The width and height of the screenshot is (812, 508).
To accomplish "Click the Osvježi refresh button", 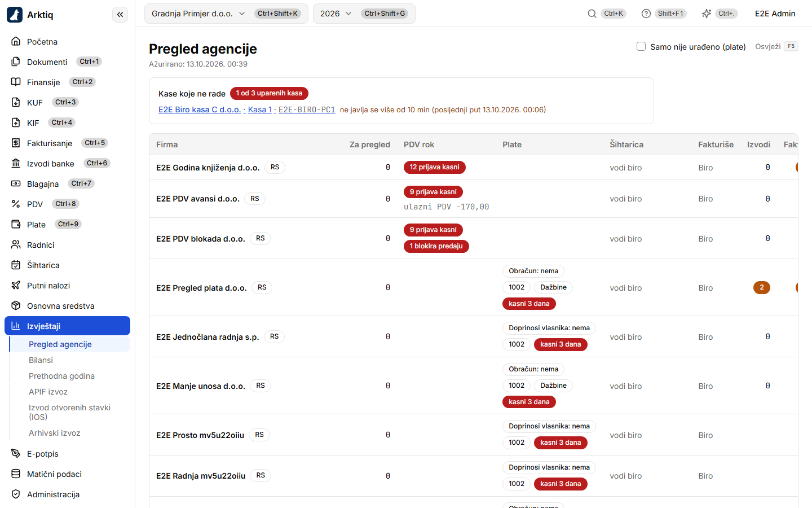I will point(776,46).
